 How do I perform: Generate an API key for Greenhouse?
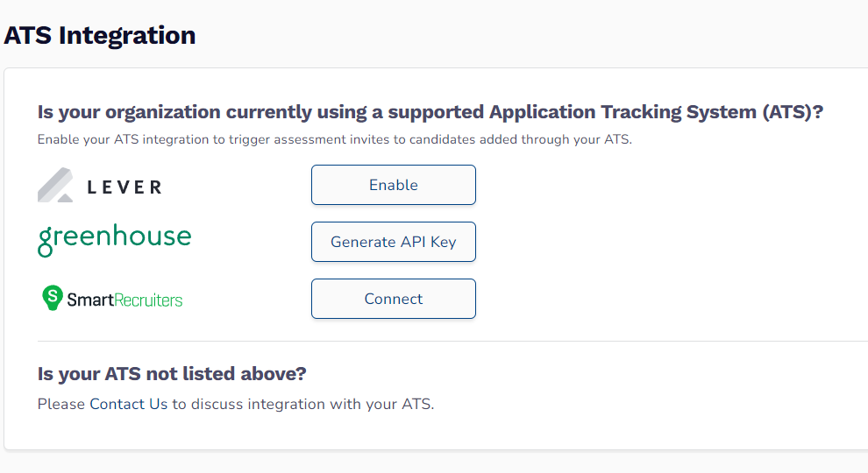coord(394,242)
